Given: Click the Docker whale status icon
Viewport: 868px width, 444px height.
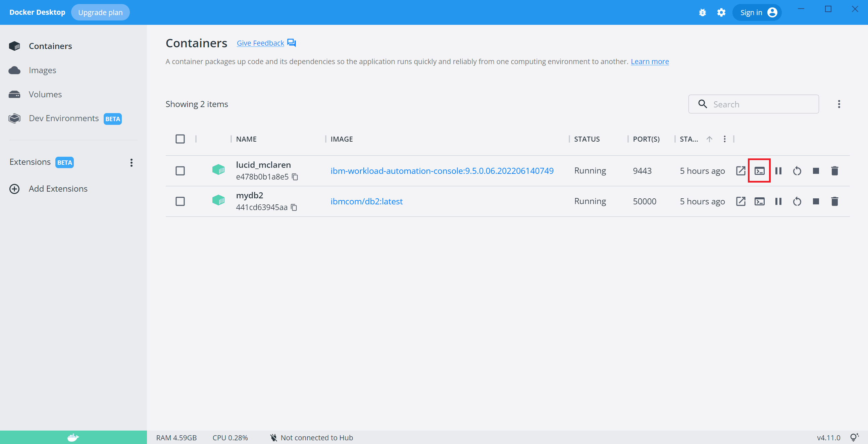Looking at the screenshot, I should [73, 437].
